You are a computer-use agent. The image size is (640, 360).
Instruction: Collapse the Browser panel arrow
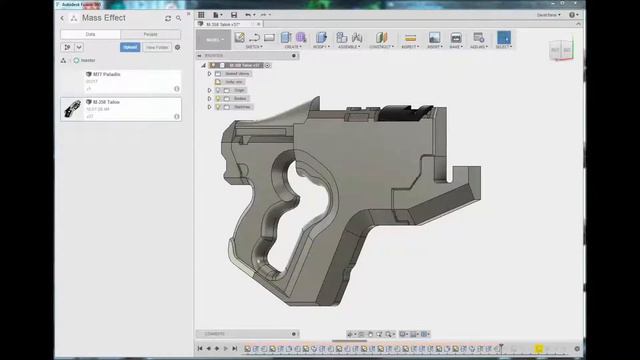click(x=200, y=56)
